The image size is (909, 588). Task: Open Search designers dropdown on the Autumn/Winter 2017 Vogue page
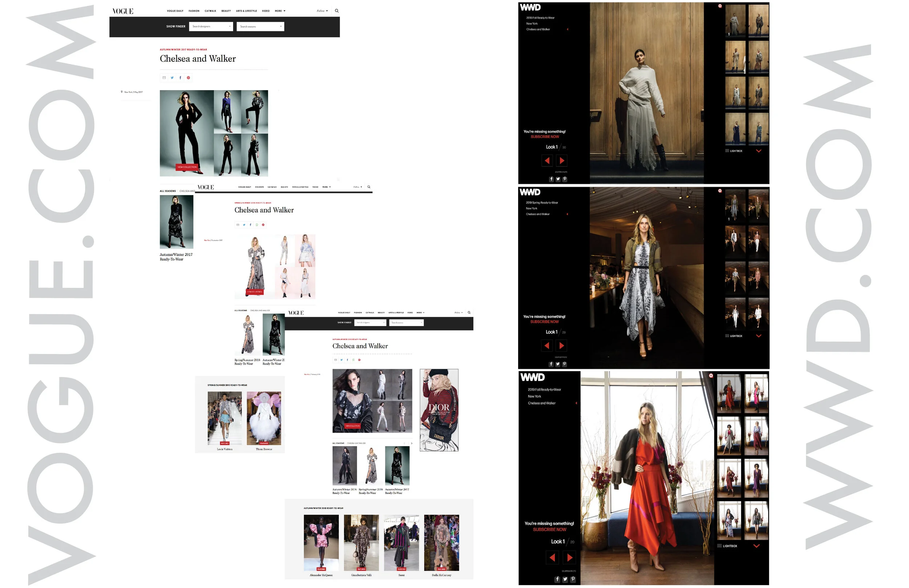(x=211, y=26)
